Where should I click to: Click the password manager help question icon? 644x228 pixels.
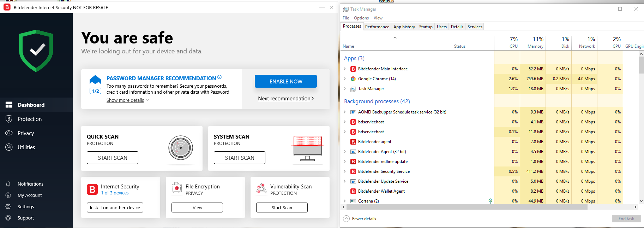click(x=219, y=77)
